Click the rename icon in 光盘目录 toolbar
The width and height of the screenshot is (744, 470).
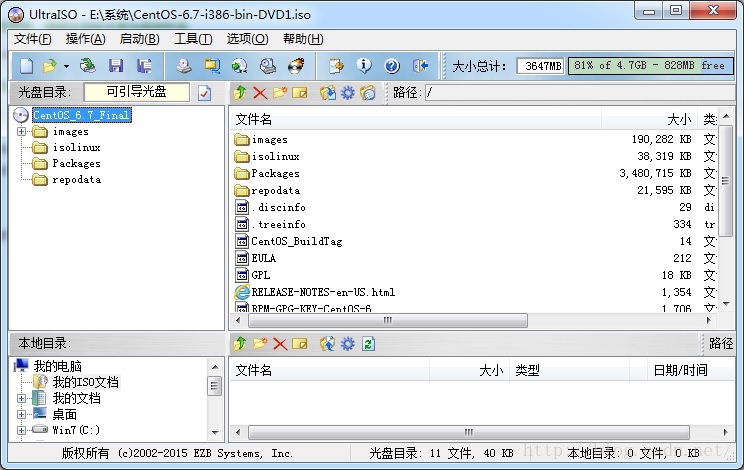300,92
